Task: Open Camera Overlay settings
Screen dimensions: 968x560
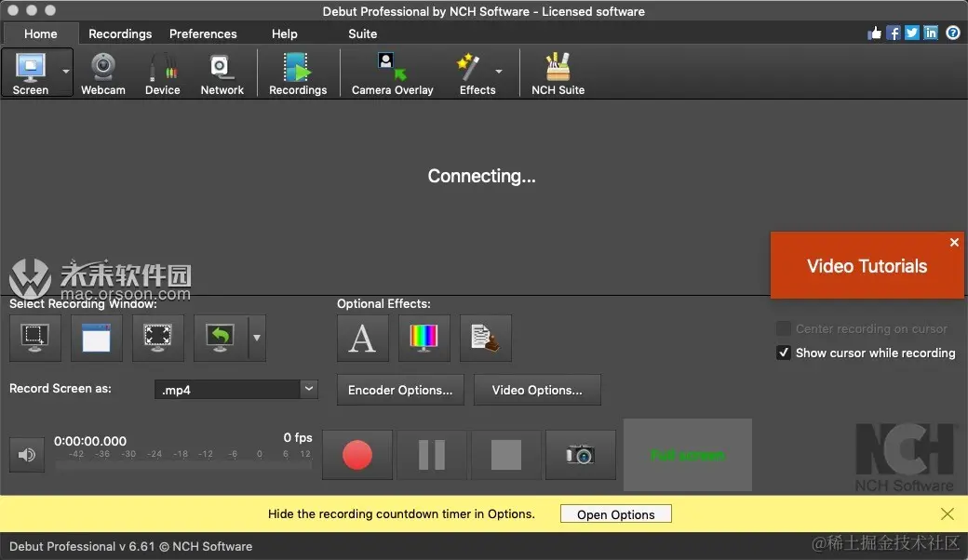Action: click(392, 73)
